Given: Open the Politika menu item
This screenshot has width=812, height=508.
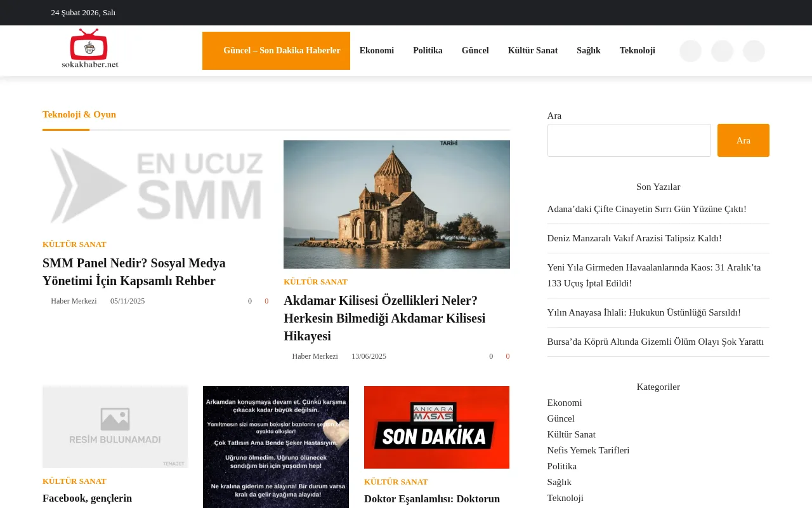Looking at the screenshot, I should point(428,50).
